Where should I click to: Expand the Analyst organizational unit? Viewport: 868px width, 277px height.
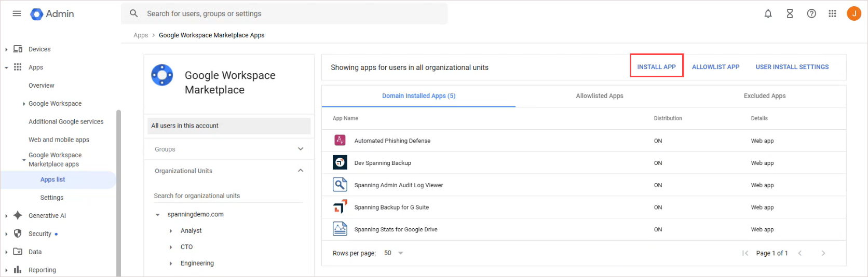pyautogui.click(x=171, y=231)
